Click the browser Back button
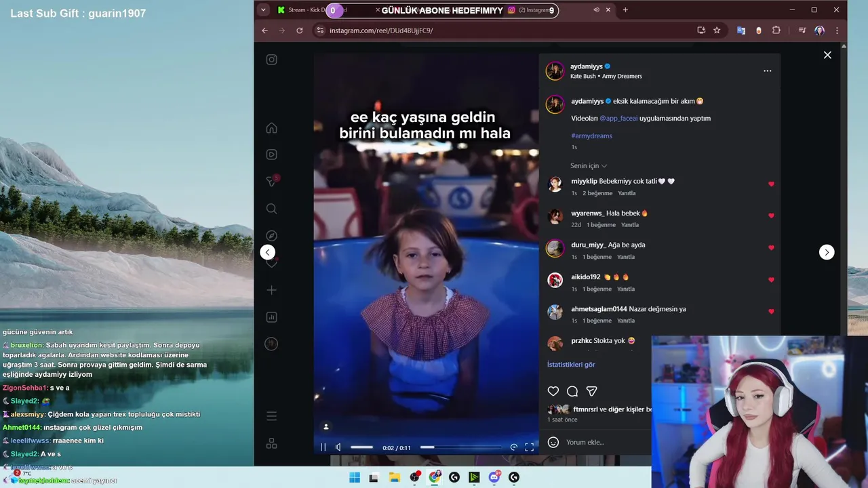 pyautogui.click(x=265, y=30)
